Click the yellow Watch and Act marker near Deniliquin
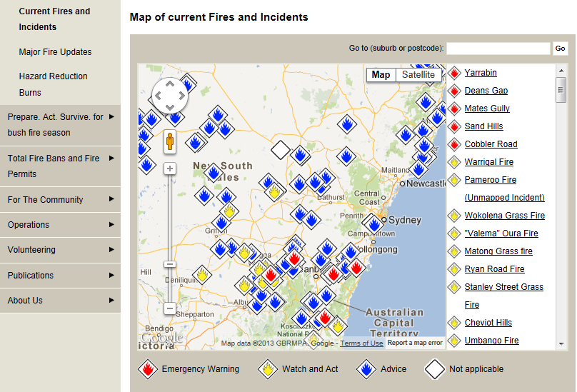 (x=202, y=274)
